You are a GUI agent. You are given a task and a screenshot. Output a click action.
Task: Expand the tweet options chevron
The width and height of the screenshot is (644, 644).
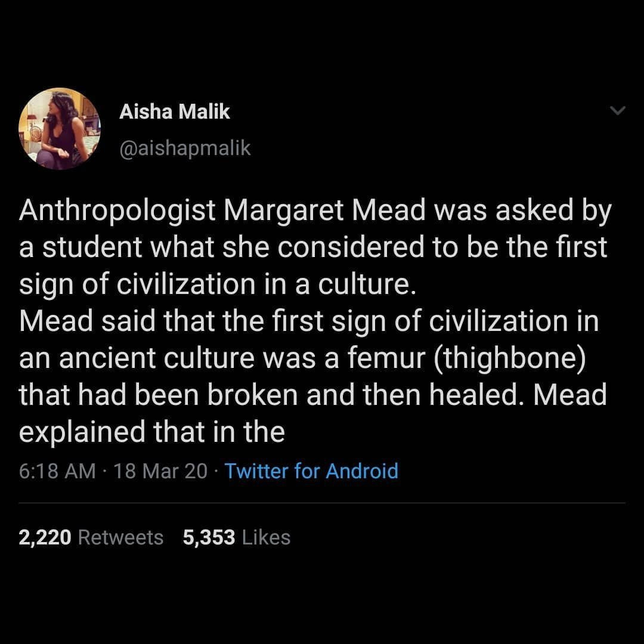pyautogui.click(x=618, y=111)
